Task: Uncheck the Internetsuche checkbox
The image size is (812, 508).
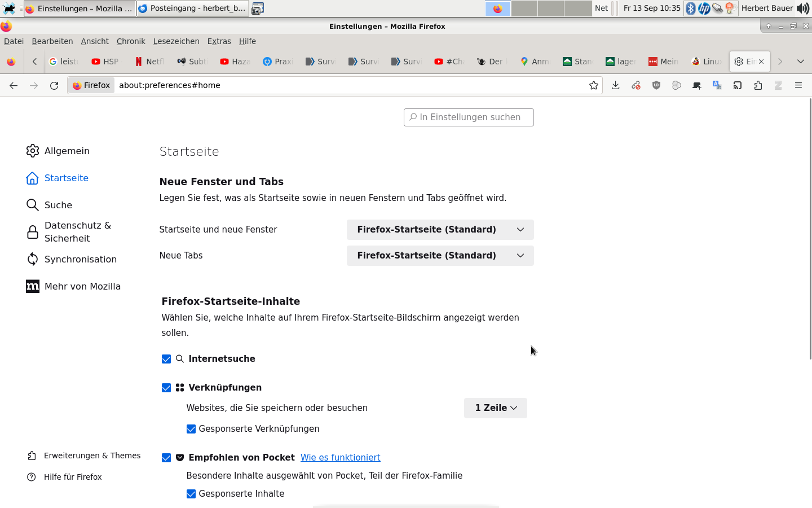Action: [166, 359]
